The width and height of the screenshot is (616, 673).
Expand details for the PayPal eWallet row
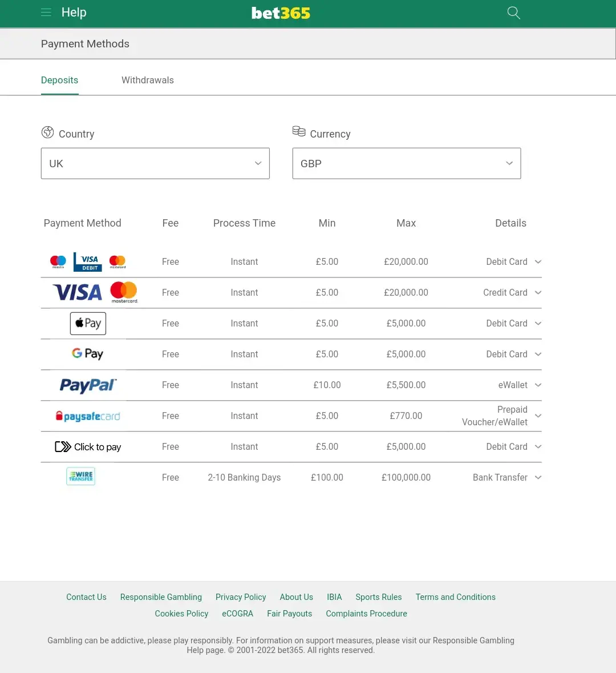[x=537, y=385]
